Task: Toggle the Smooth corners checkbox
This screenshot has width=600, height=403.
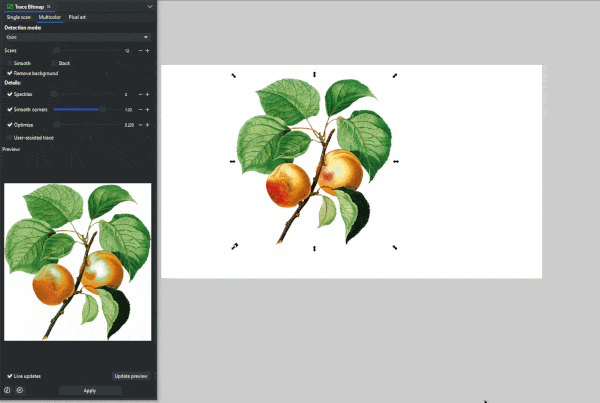Action: tap(10, 109)
